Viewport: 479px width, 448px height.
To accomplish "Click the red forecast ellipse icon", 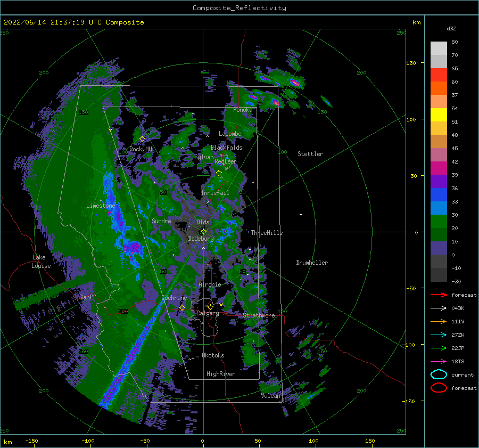I will pos(439,388).
